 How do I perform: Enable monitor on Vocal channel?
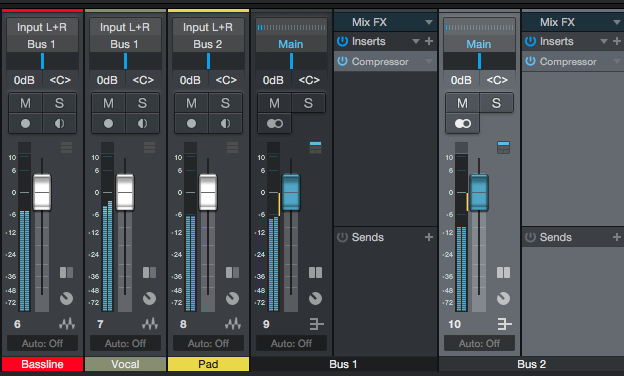(142, 123)
